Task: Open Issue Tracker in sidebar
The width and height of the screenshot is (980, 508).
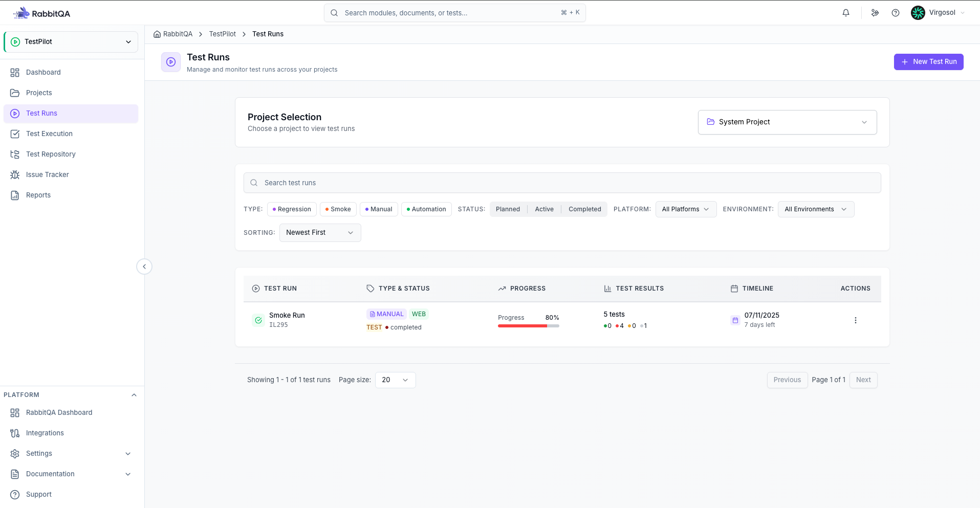Action: 71,175
